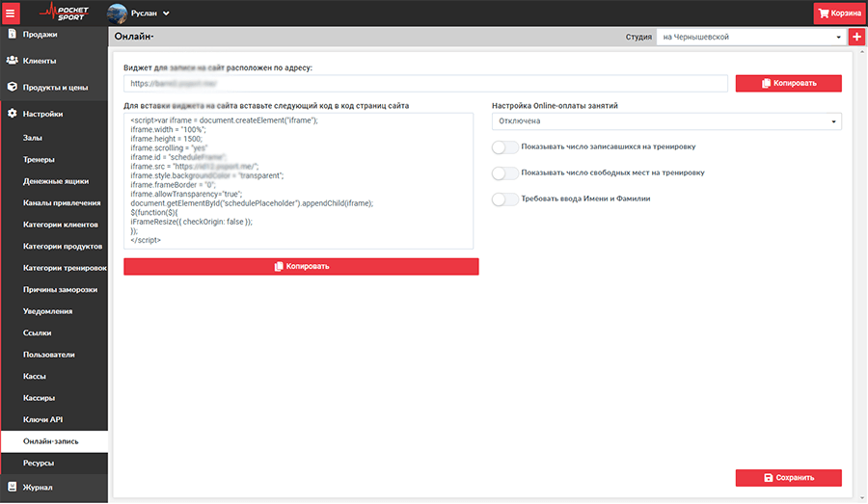Expand the Руслан user dropdown arrow
The height and width of the screenshot is (504, 868).
(x=166, y=13)
